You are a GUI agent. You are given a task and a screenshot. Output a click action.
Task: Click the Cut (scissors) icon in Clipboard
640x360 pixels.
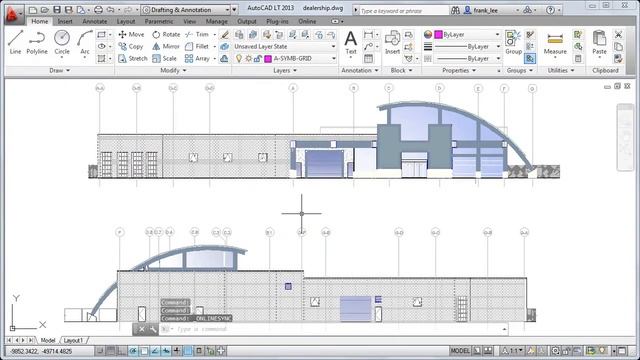(x=618, y=35)
